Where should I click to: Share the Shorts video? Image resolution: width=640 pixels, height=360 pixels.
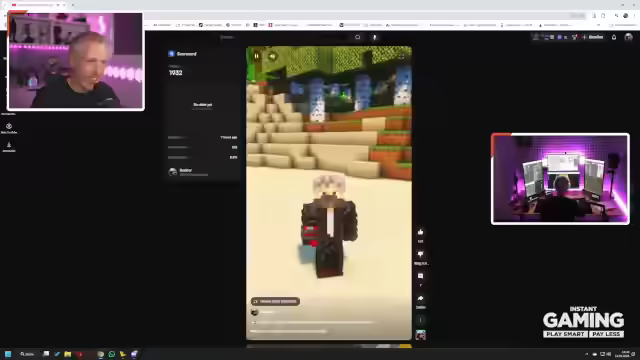pos(420,298)
